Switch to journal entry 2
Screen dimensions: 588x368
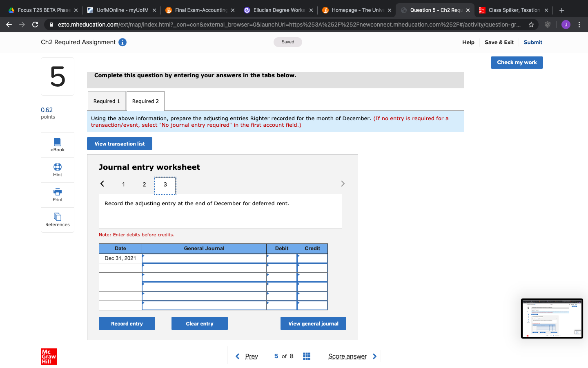tap(144, 184)
